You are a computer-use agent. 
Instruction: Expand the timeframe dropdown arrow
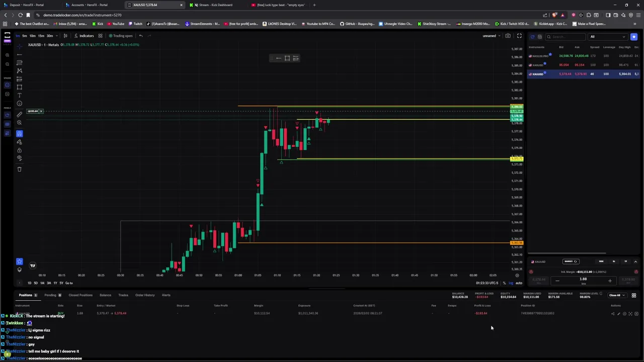click(57, 36)
